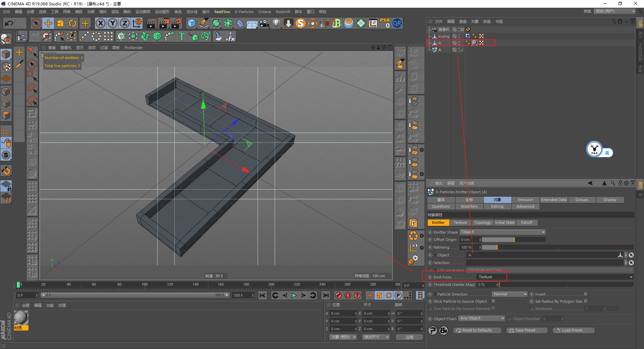This screenshot has height=349, width=644.
Task: Open the X-Particles menu
Action: 244,12
